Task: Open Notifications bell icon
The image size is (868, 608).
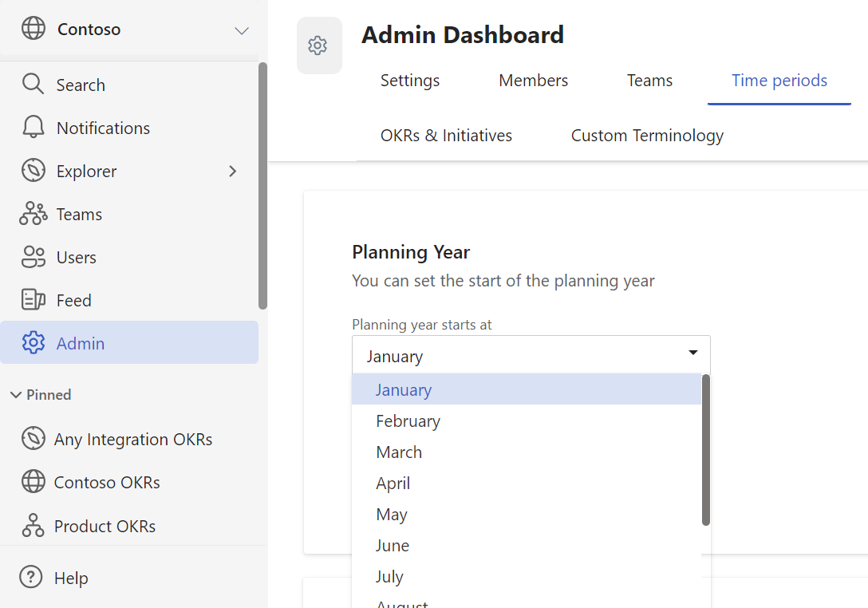Action: point(33,128)
